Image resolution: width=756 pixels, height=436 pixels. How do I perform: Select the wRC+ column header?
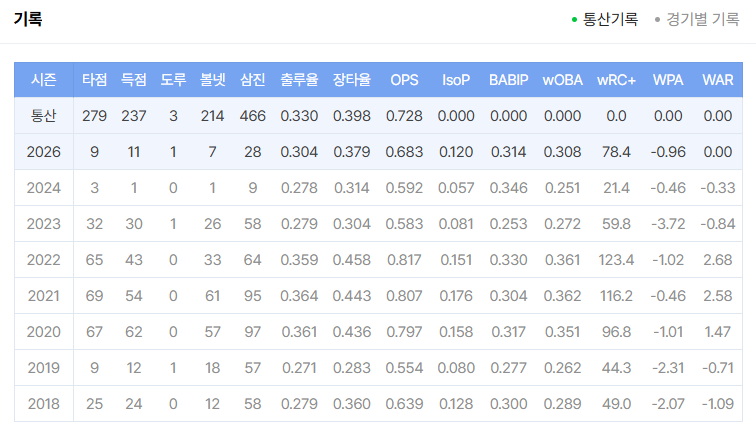click(616, 80)
